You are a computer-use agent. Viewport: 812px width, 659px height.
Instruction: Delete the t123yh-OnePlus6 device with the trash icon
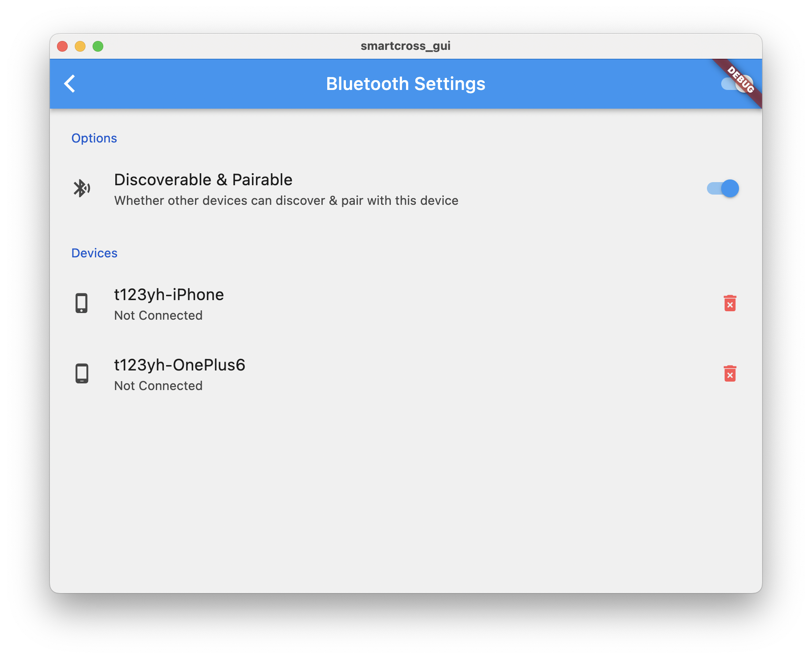[730, 374]
